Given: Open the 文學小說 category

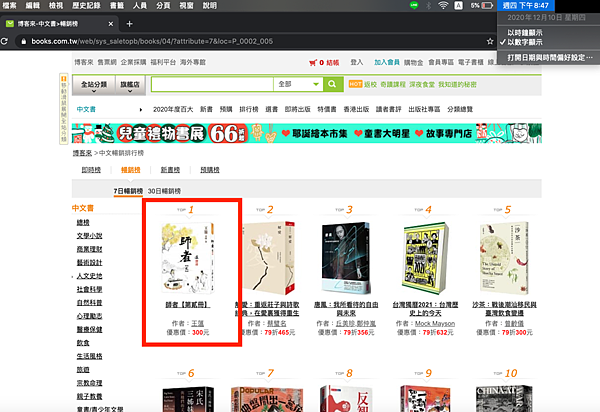Looking at the screenshot, I should point(90,236).
